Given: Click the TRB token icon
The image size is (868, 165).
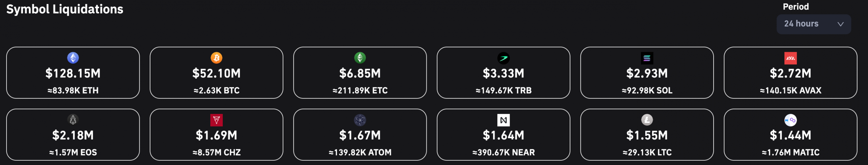Looking at the screenshot, I should pos(503,58).
